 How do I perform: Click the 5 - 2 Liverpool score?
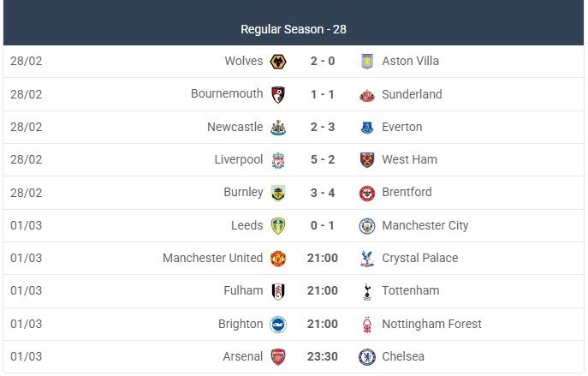(x=323, y=160)
